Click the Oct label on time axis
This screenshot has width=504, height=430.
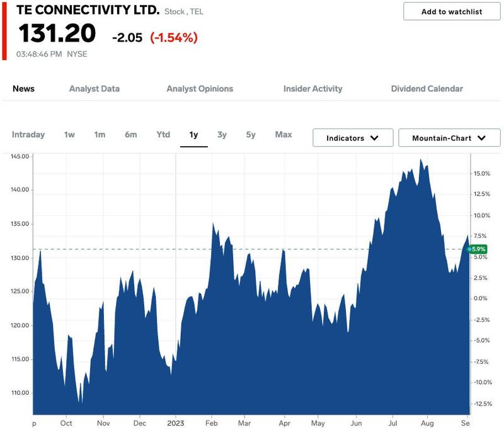pos(66,423)
